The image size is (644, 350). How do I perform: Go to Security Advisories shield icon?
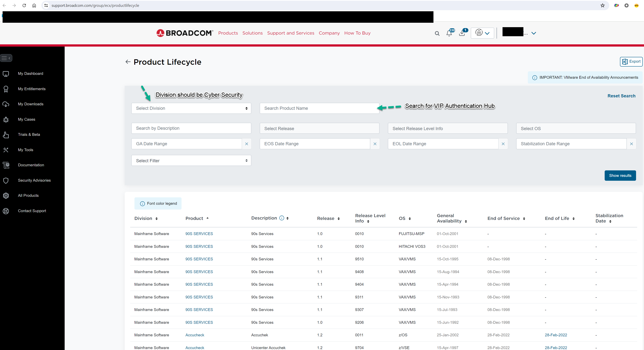6,180
